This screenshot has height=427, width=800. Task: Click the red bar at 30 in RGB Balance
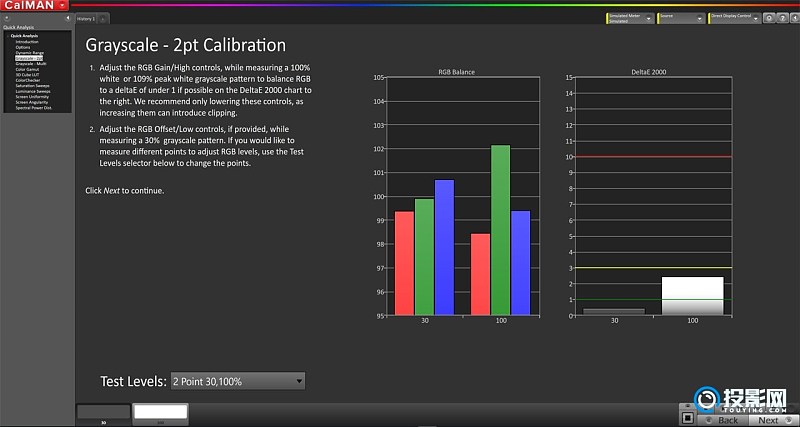[405, 263]
